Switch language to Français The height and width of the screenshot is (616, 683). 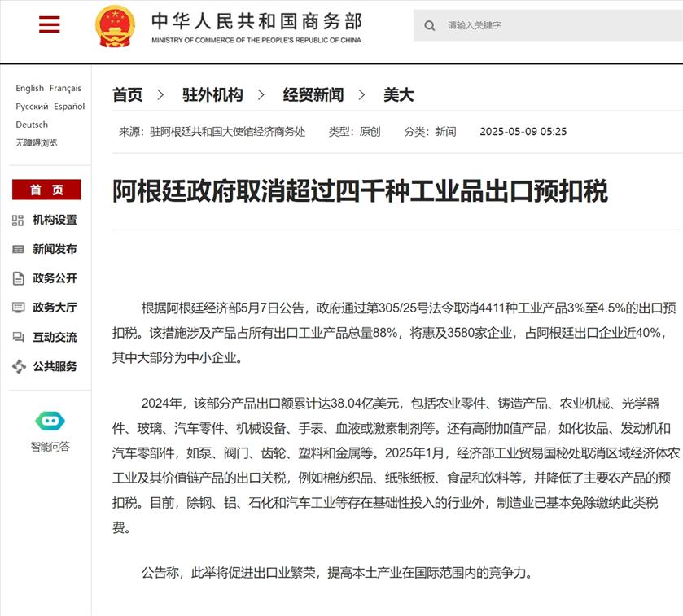tap(65, 88)
